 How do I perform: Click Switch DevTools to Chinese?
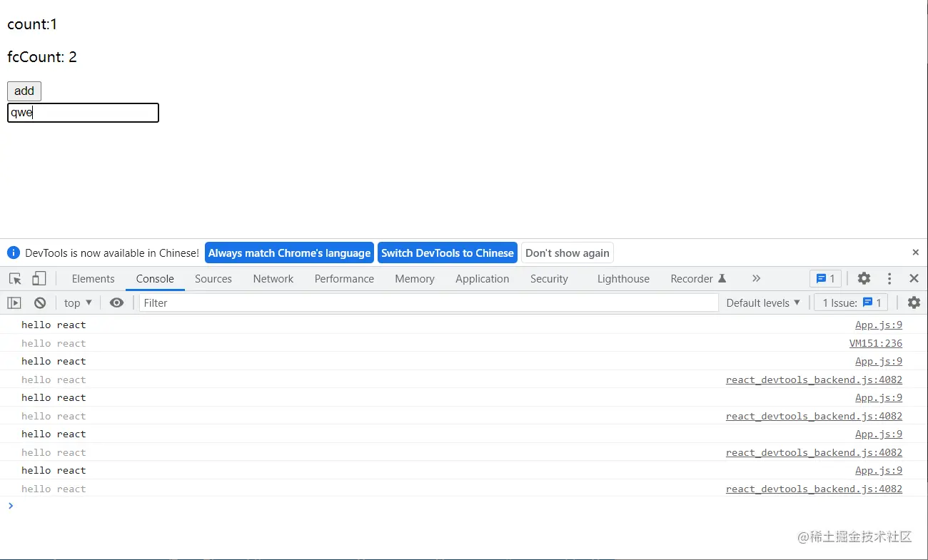pos(448,253)
